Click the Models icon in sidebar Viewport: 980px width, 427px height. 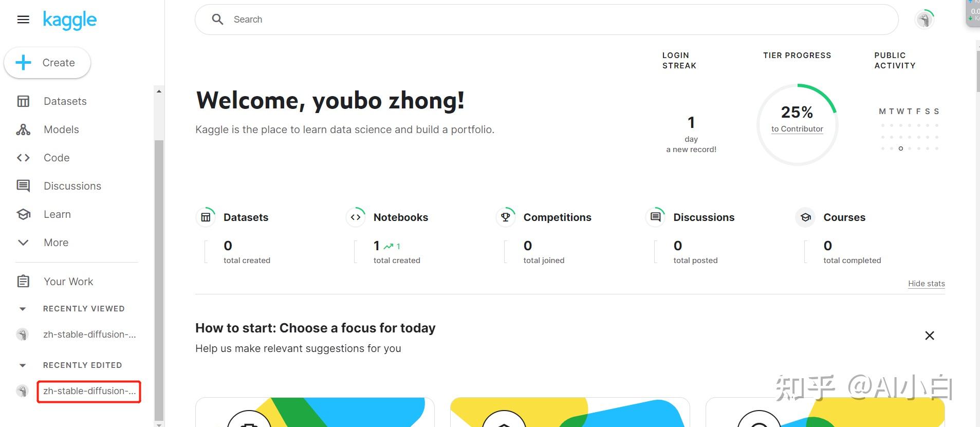[23, 129]
